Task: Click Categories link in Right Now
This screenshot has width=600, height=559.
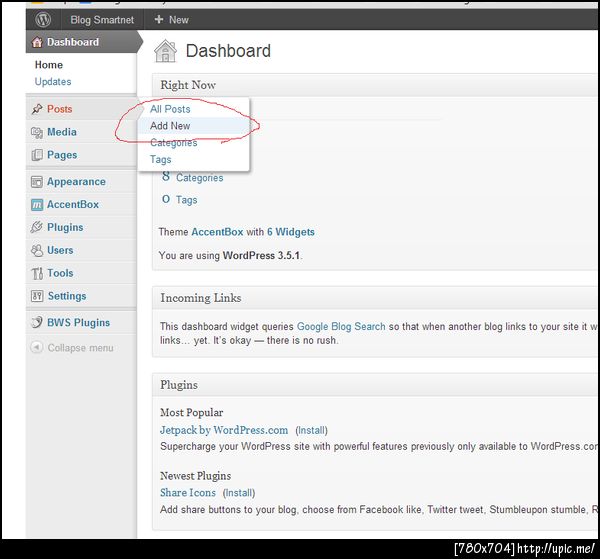Action: [199, 178]
